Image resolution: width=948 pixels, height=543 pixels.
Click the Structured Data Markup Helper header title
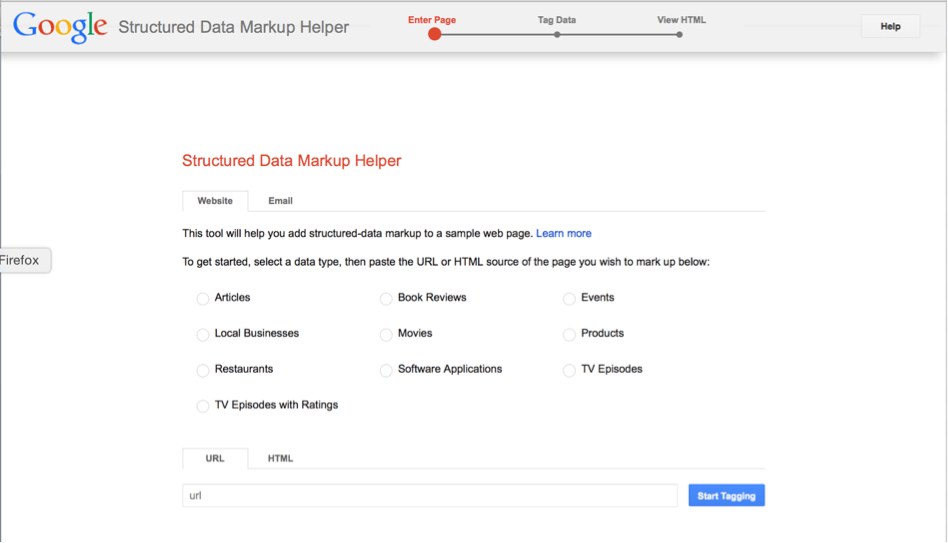(233, 27)
